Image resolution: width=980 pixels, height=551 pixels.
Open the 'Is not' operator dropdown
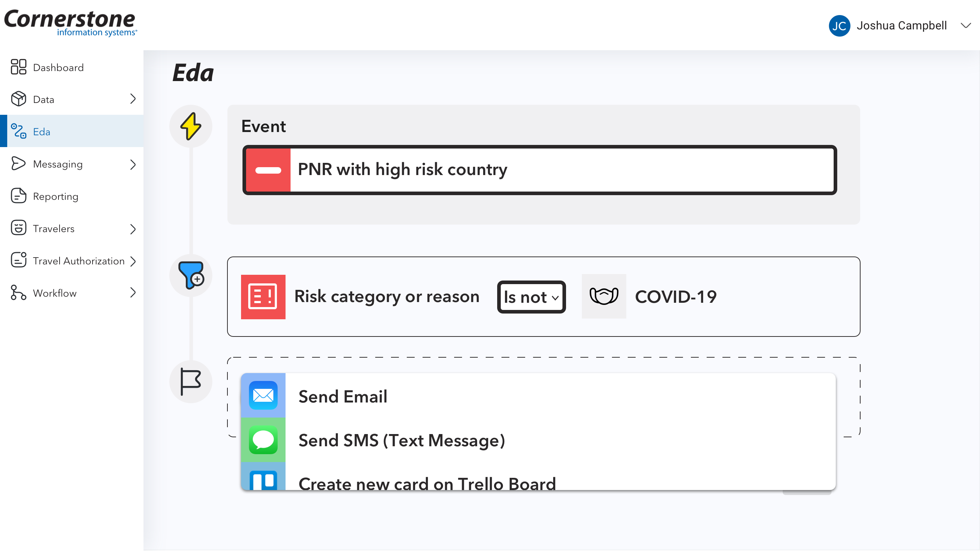(x=531, y=297)
